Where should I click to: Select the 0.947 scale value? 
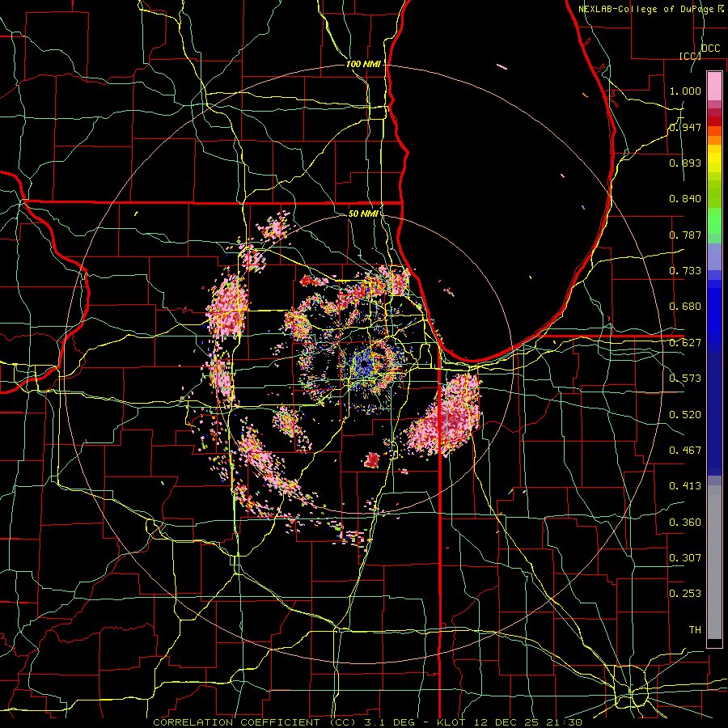(x=685, y=127)
